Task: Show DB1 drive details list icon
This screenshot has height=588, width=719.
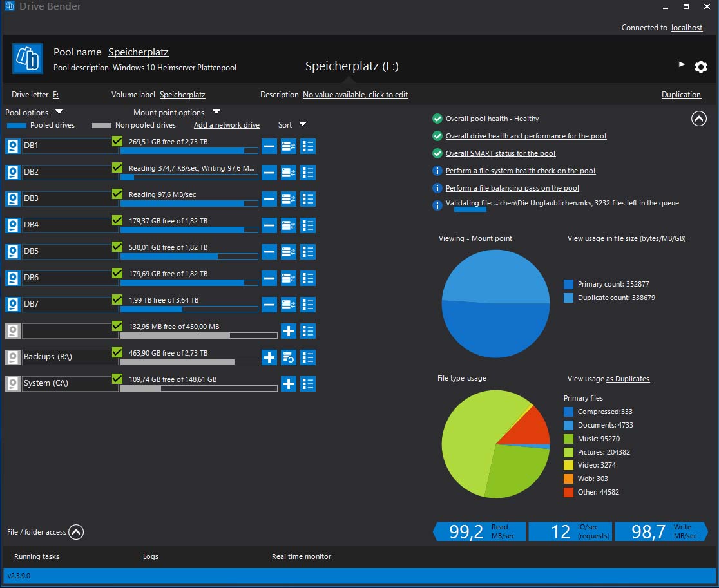Action: [x=308, y=146]
